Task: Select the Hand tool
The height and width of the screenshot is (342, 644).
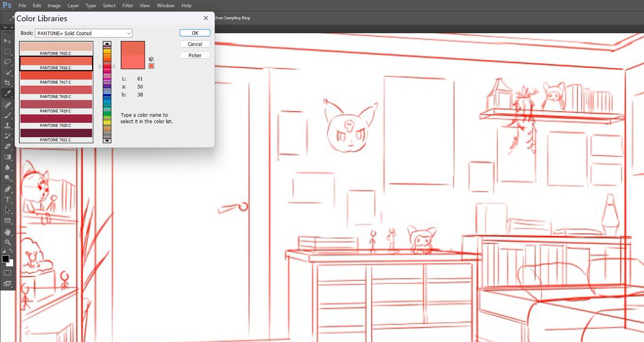Action: click(x=8, y=232)
